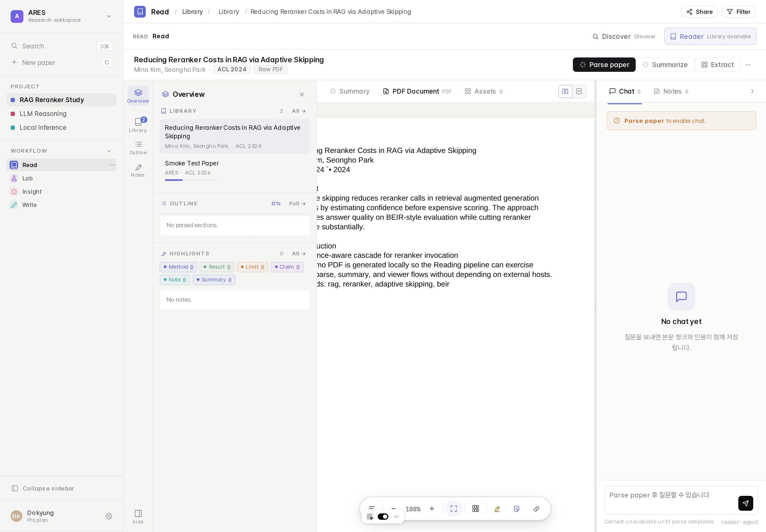Collapse the right chat panel chevron
766x532 pixels.
752,91
